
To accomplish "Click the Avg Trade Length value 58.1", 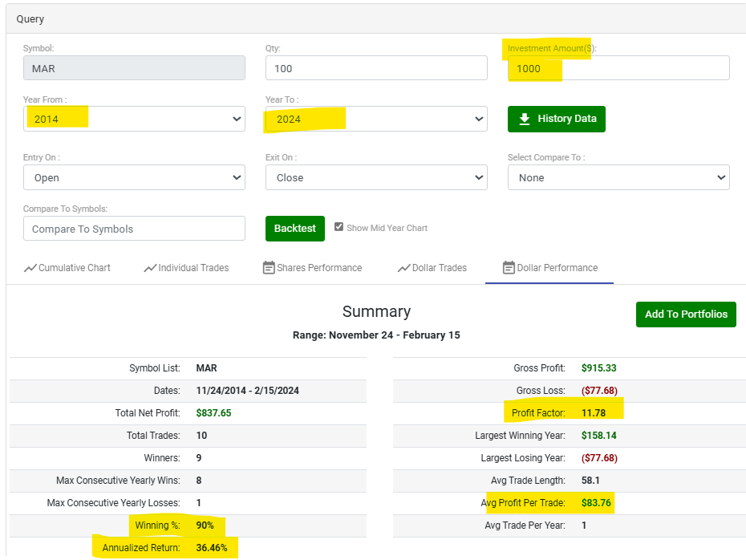I will (590, 481).
